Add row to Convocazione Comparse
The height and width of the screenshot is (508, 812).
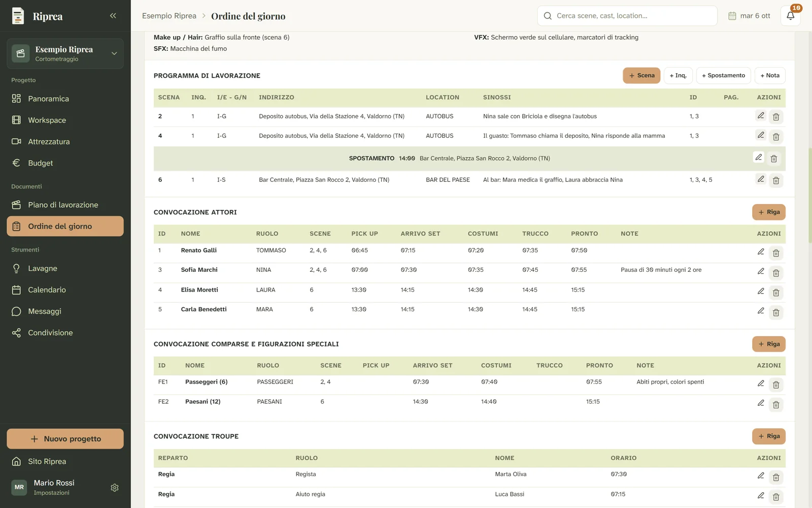769,344
